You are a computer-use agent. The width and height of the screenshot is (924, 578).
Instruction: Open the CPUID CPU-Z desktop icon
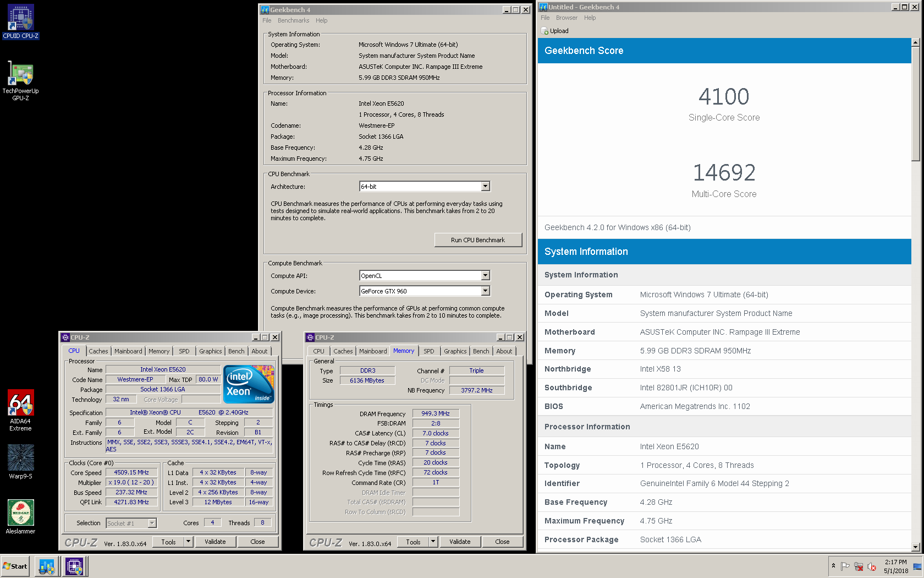click(x=20, y=21)
